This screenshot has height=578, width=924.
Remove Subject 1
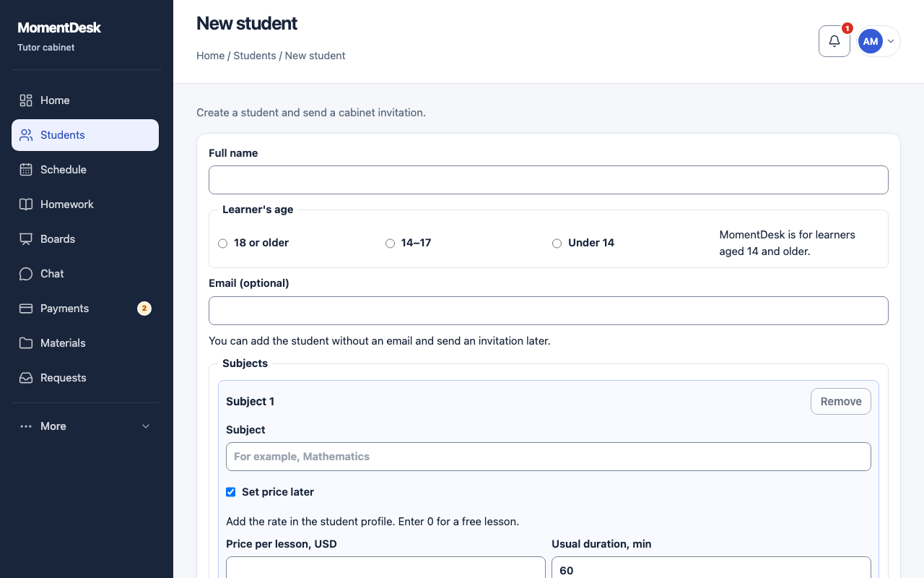841,402
